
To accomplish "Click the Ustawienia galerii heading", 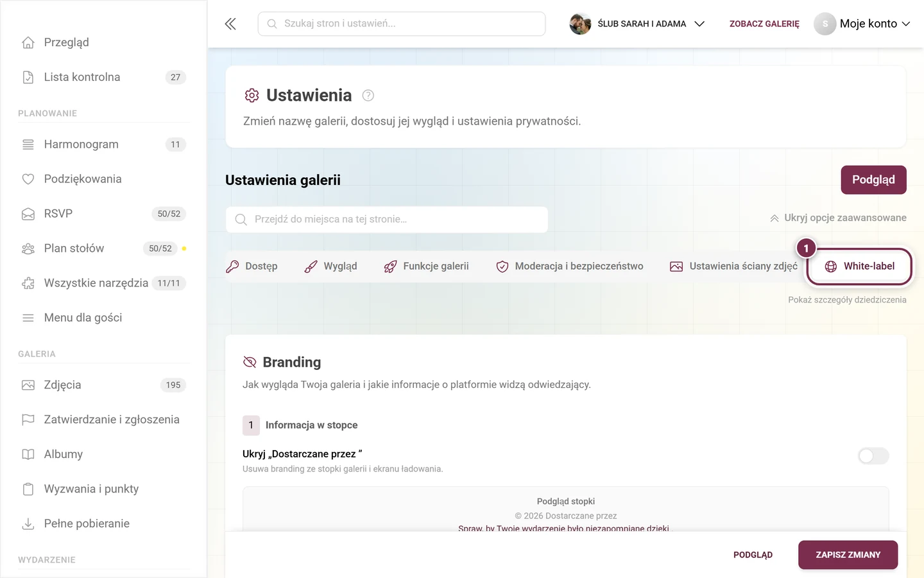I will (283, 180).
